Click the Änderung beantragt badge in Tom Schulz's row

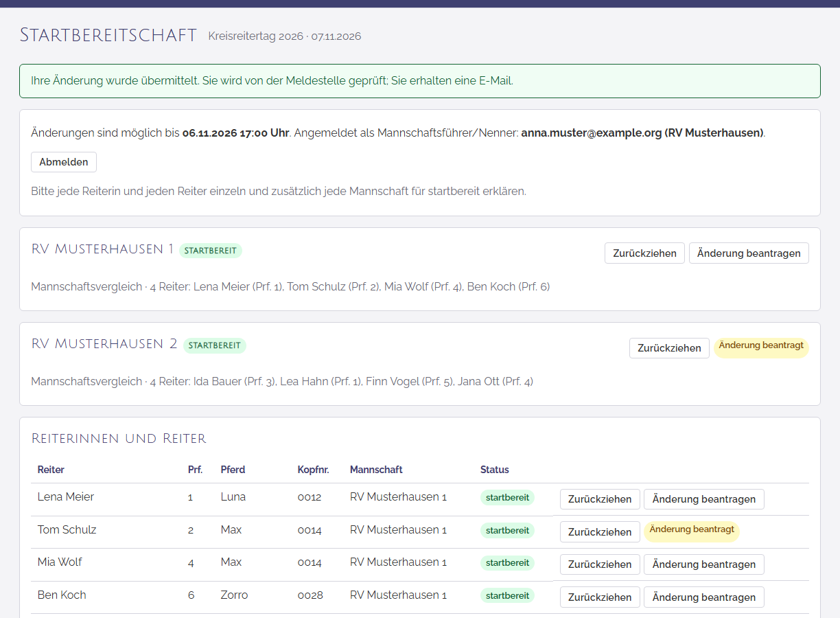point(692,531)
